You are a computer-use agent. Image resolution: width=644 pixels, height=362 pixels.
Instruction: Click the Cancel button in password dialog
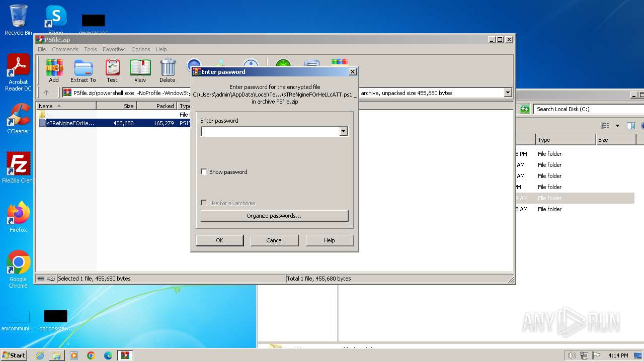tap(274, 240)
